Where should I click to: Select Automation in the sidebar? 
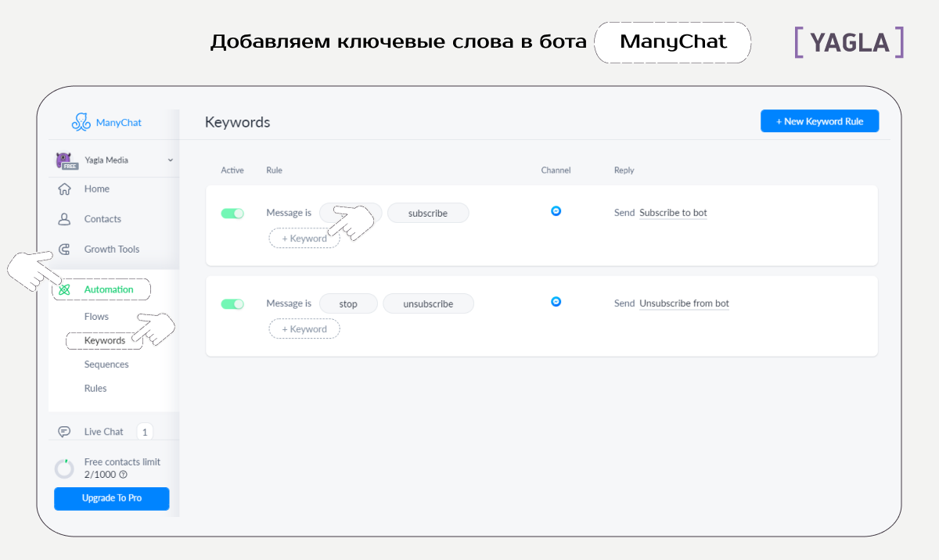click(109, 289)
